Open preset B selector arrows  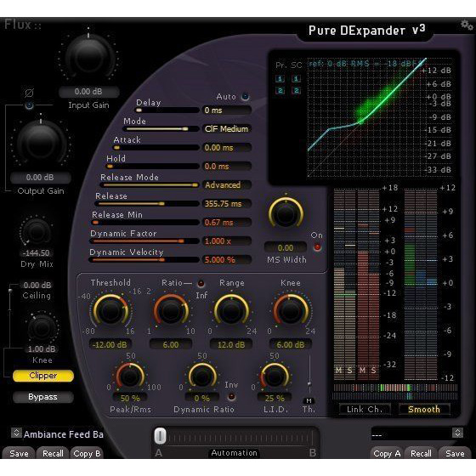click(457, 433)
